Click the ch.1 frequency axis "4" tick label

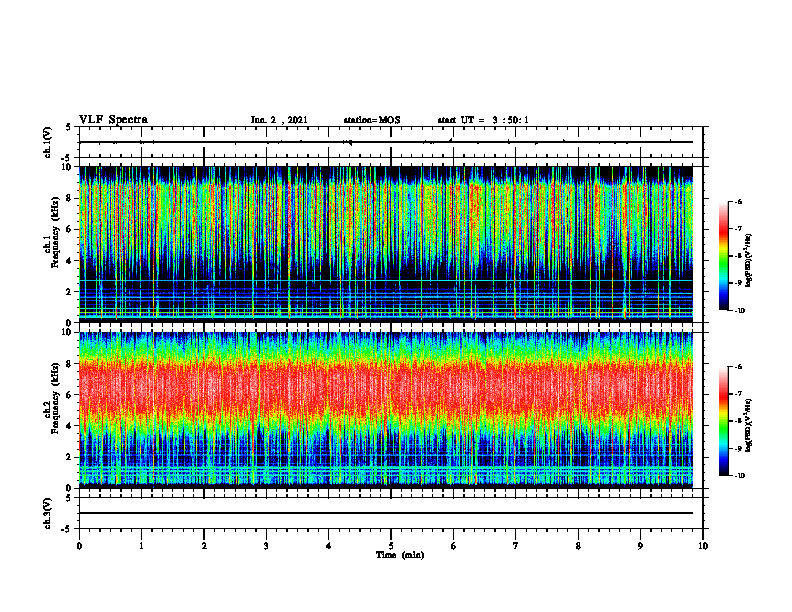pyautogui.click(x=70, y=261)
